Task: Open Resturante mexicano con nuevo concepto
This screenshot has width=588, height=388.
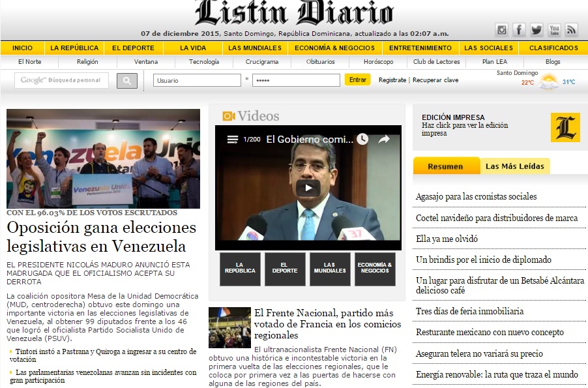Action: [x=490, y=332]
